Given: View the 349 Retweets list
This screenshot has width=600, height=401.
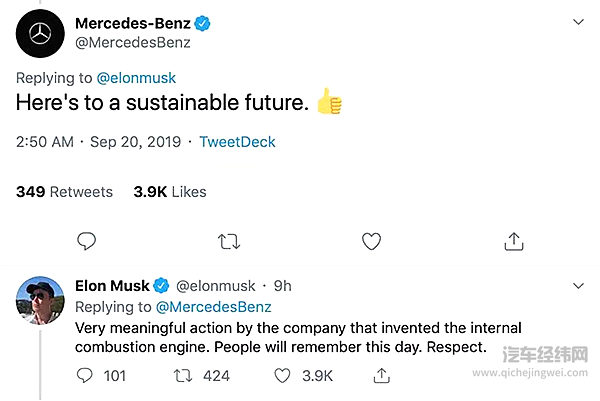Looking at the screenshot, I should pyautogui.click(x=64, y=191).
